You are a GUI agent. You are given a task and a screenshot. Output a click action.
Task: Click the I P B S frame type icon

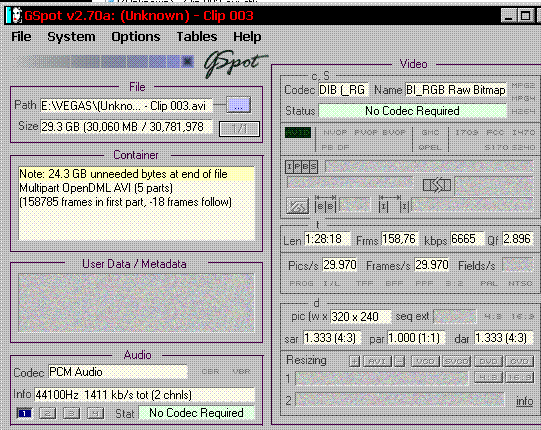[301, 167]
